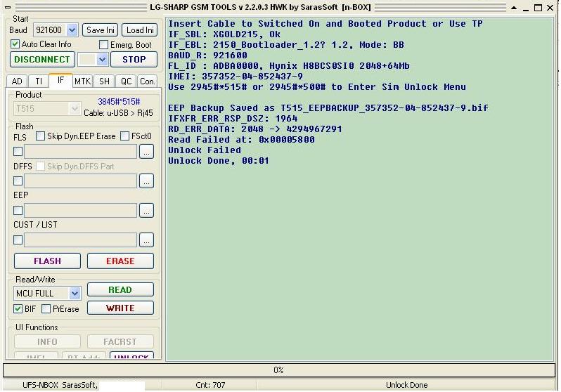Switch to the Con. tab

pyautogui.click(x=147, y=81)
